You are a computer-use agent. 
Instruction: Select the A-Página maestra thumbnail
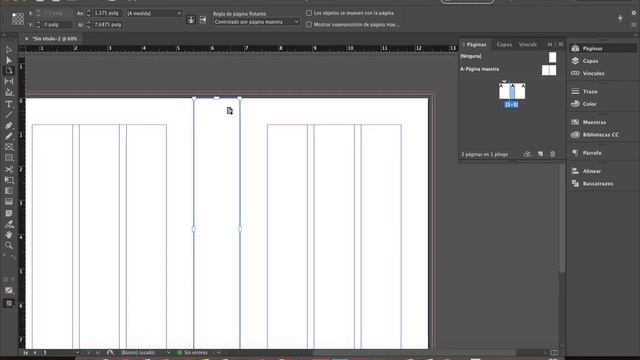point(549,70)
